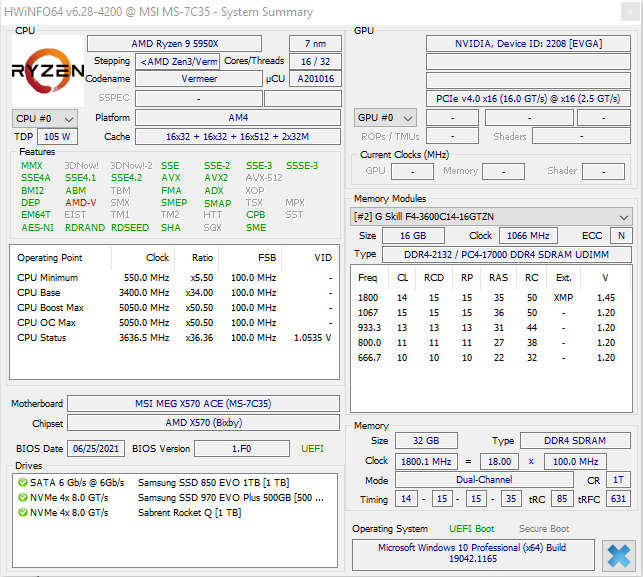
Task: Click the Codename Vermeer field
Action: 199,79
